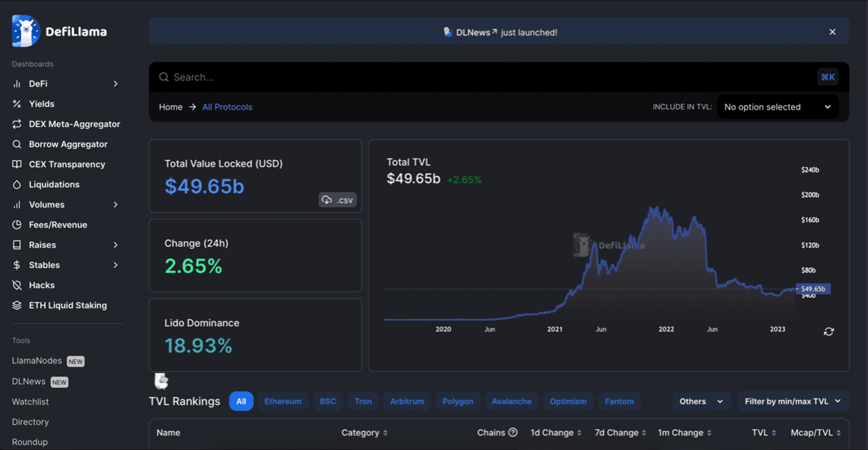Click the Search input field
This screenshot has height=450, width=868.
coord(499,77)
